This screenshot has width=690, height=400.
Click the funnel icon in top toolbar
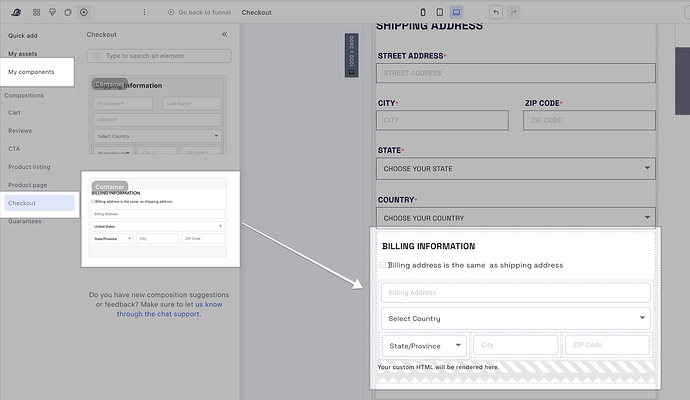(x=52, y=12)
